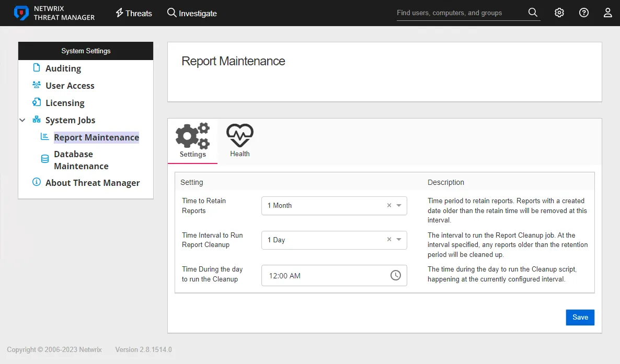Open the clock time picker icon
The width and height of the screenshot is (620, 364).
(395, 275)
